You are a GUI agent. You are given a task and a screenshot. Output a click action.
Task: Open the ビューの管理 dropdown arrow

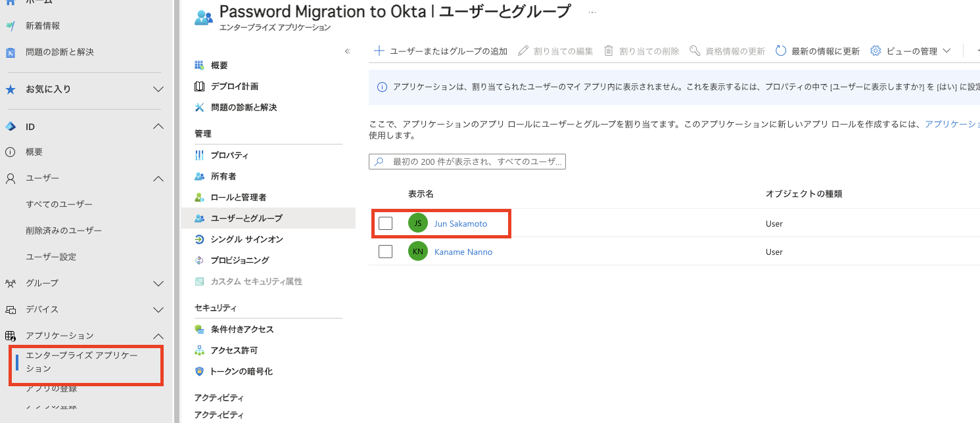pos(946,51)
